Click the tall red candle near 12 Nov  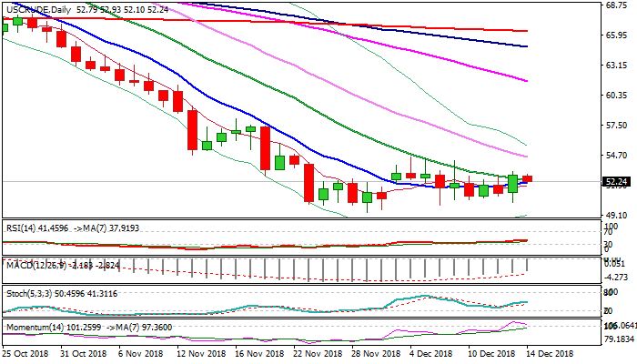point(193,130)
